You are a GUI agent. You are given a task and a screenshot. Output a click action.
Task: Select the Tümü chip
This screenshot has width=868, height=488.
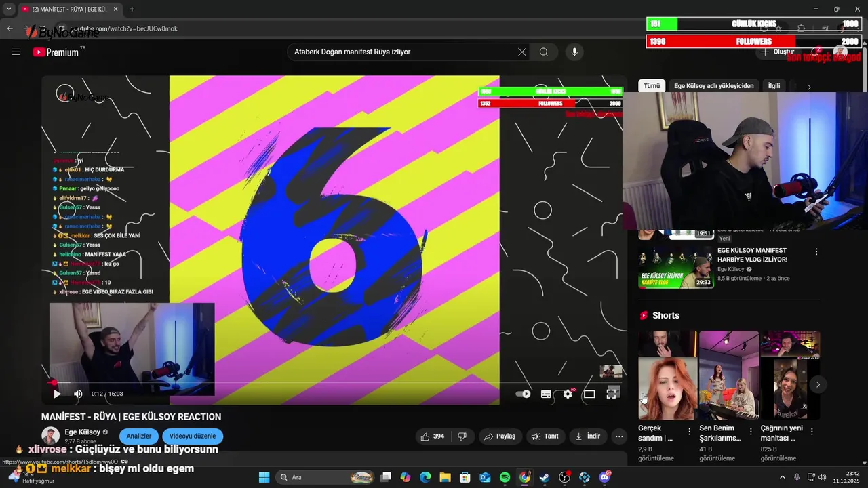(x=652, y=86)
